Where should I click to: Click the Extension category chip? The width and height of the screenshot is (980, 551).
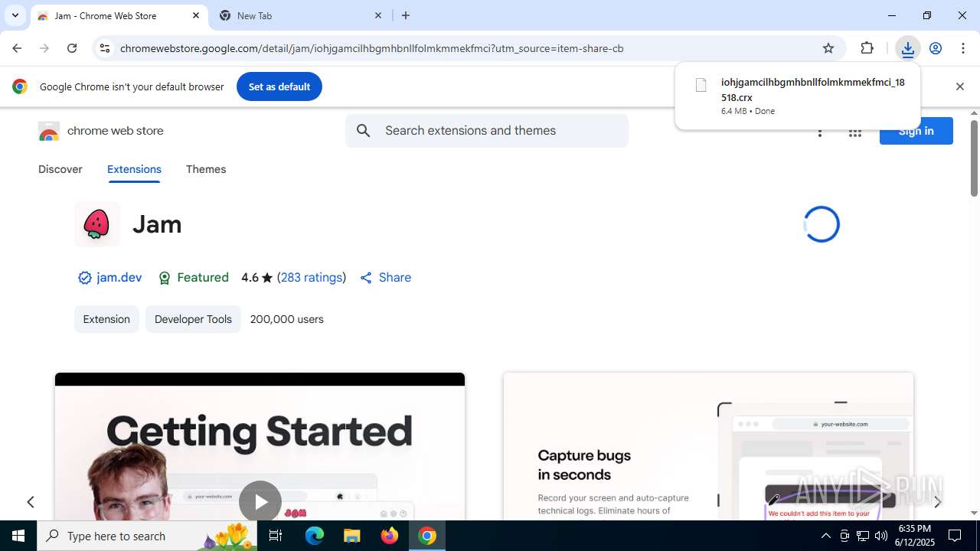pos(106,319)
